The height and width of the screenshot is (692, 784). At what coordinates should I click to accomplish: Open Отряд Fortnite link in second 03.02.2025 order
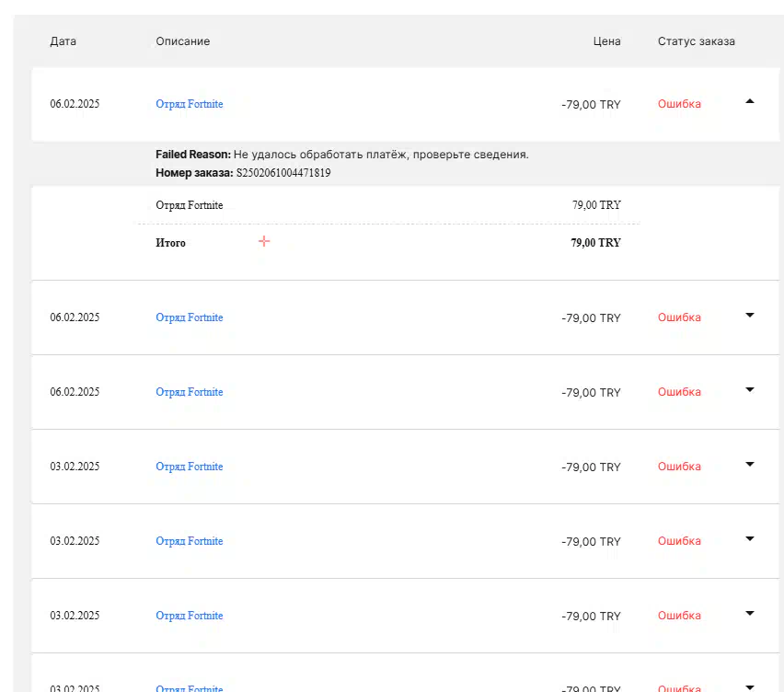[x=189, y=541]
